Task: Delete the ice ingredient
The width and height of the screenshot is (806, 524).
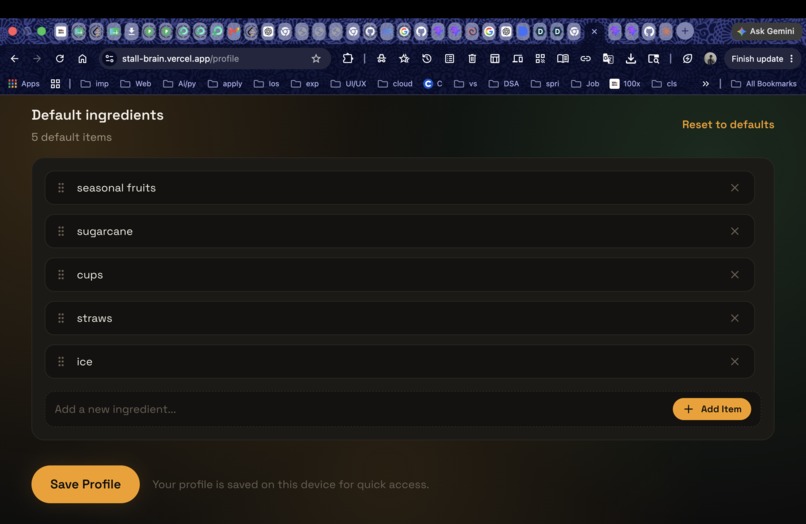Action: click(x=735, y=362)
